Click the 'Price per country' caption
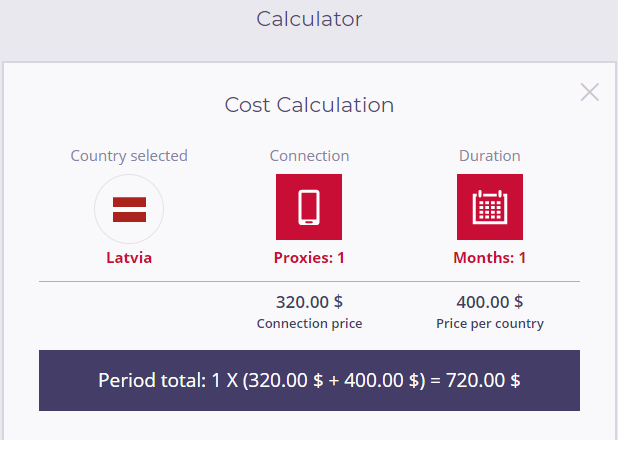 [489, 323]
